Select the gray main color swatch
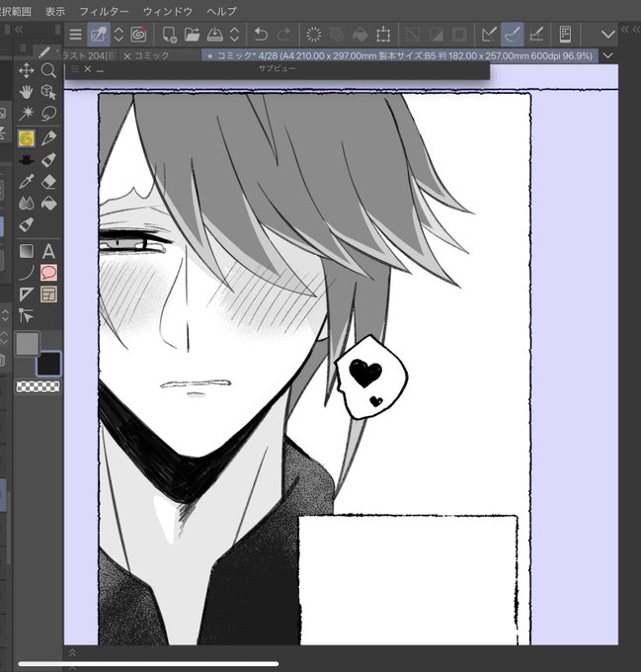 click(28, 344)
